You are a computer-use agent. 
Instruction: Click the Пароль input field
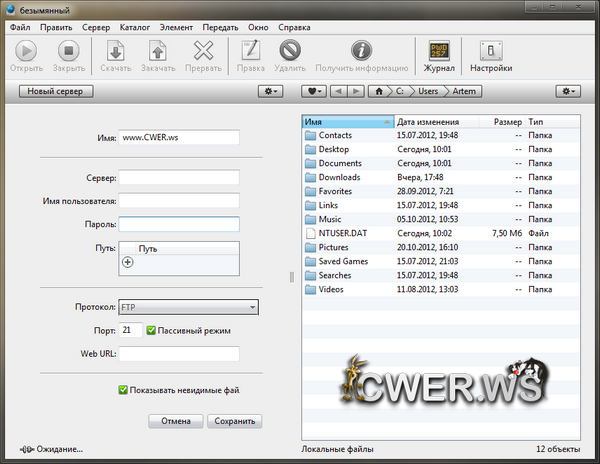pos(178,224)
